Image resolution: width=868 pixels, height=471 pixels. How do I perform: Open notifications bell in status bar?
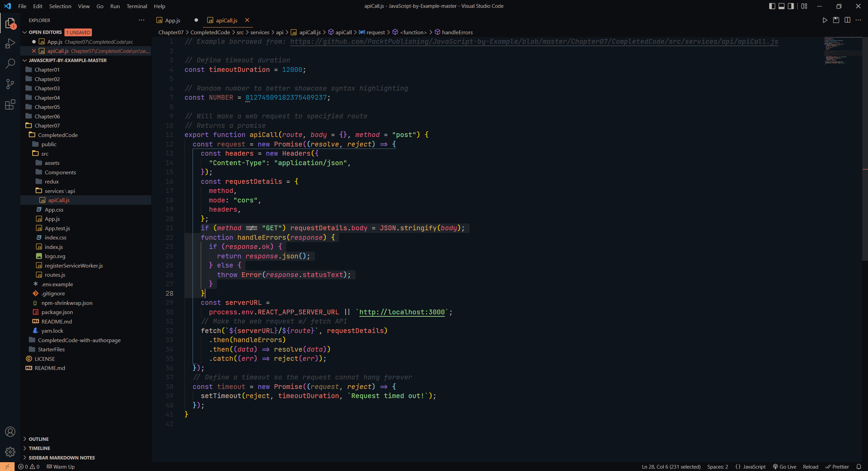pyautogui.click(x=859, y=467)
